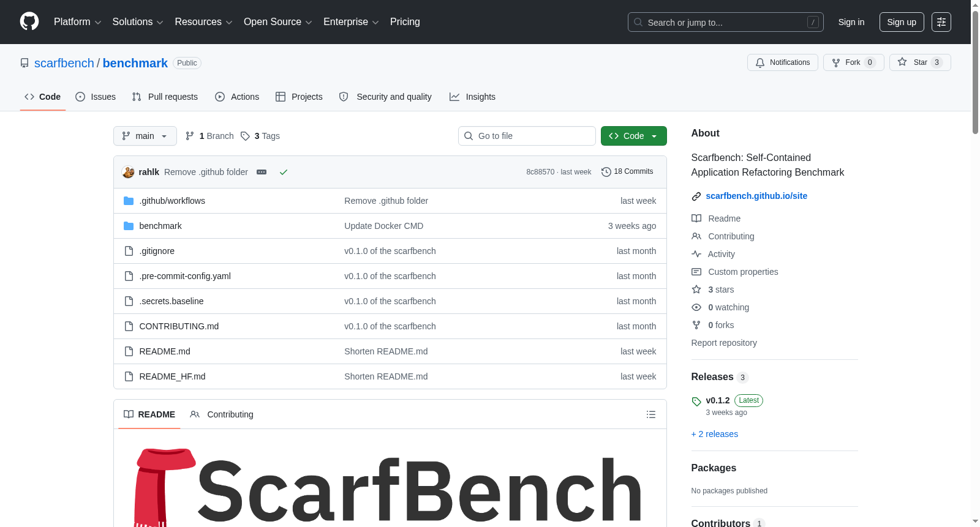
Task: Open the scarfbench owner link
Action: [x=64, y=63]
